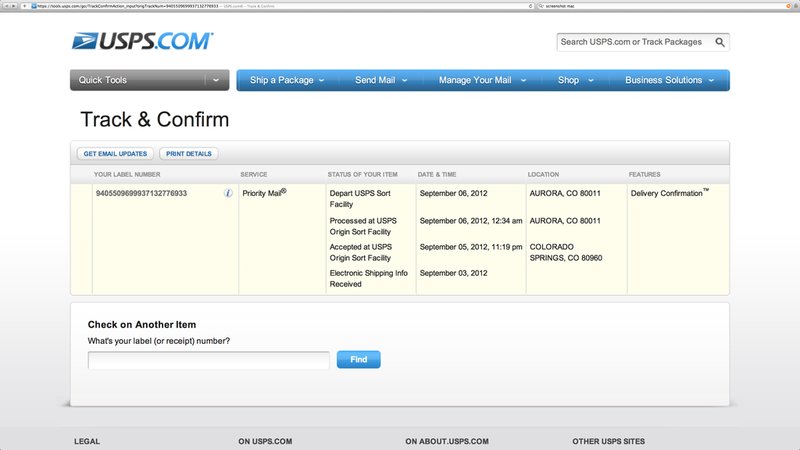This screenshot has width=800, height=450.
Task: Click the Your Label Number column header
Action: [127, 174]
